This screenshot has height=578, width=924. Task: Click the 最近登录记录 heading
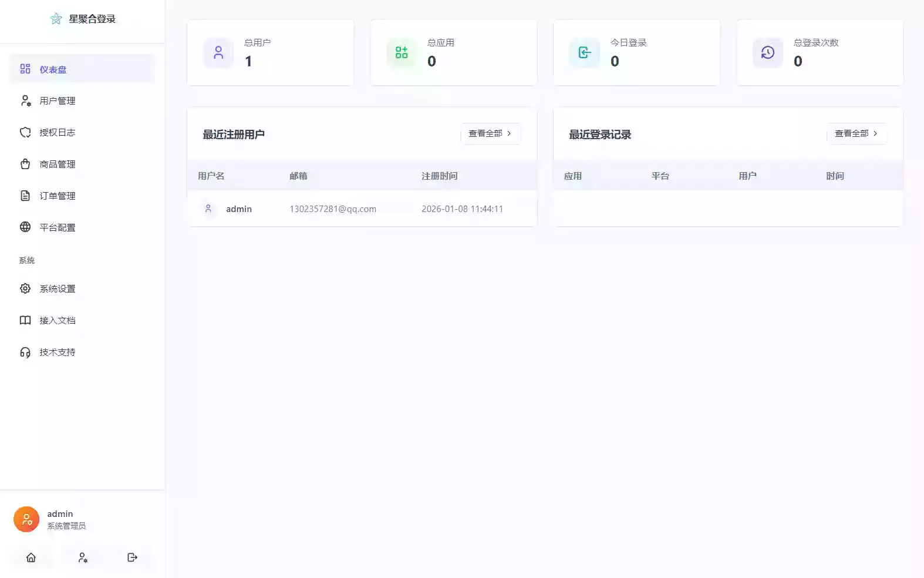(x=600, y=135)
